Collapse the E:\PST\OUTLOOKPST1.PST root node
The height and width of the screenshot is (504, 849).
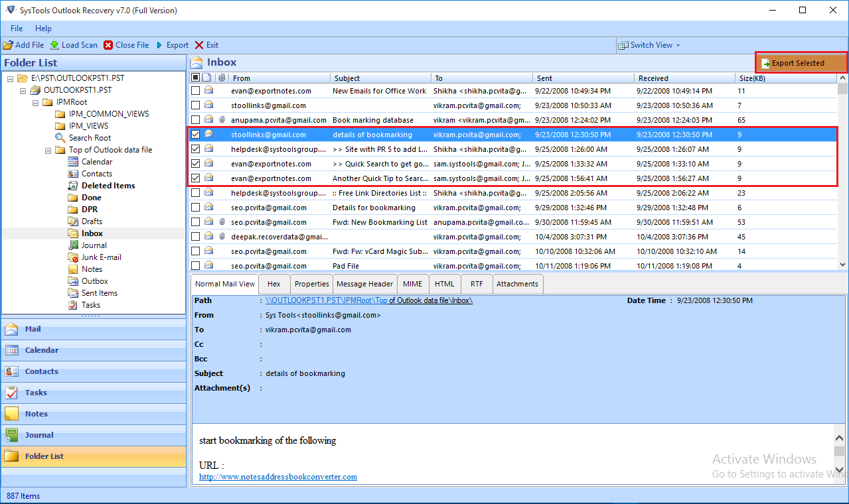tap(10, 78)
